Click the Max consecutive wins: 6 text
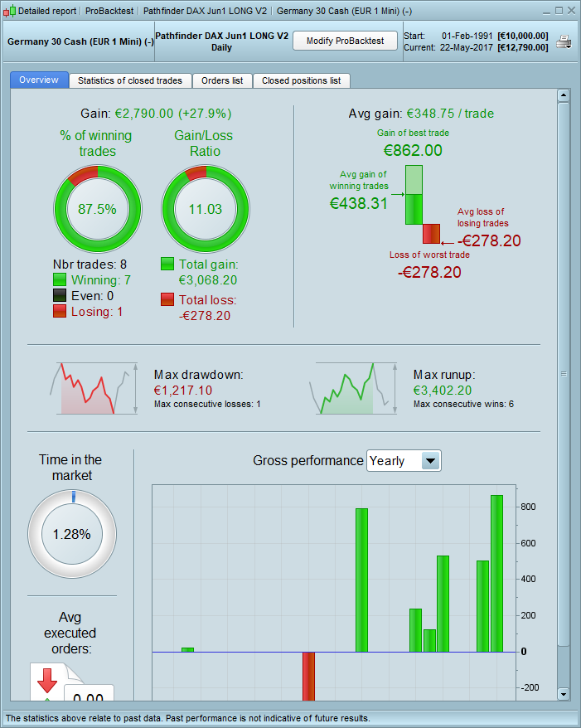This screenshot has width=581, height=728. point(463,404)
